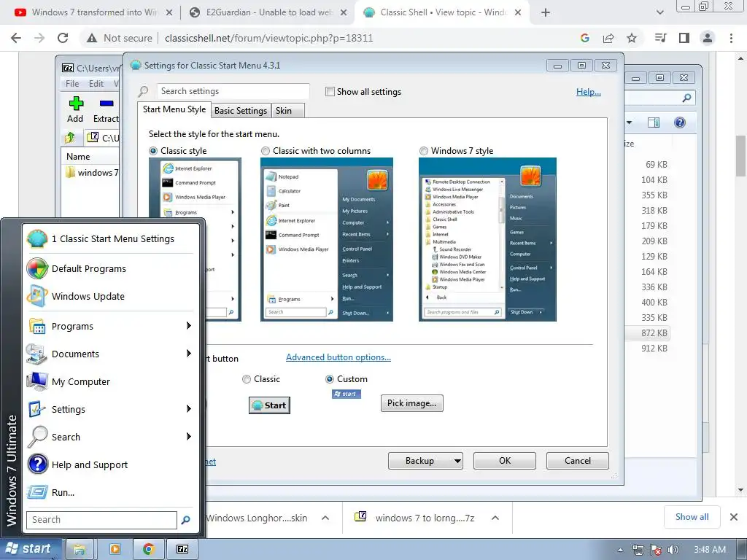Select Custom start button radio
This screenshot has width=747, height=560.
(329, 379)
